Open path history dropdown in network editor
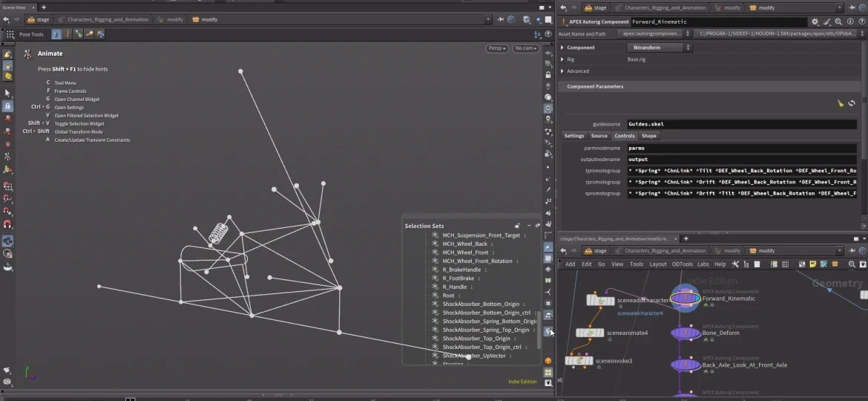This screenshot has width=868, height=401. point(840,250)
